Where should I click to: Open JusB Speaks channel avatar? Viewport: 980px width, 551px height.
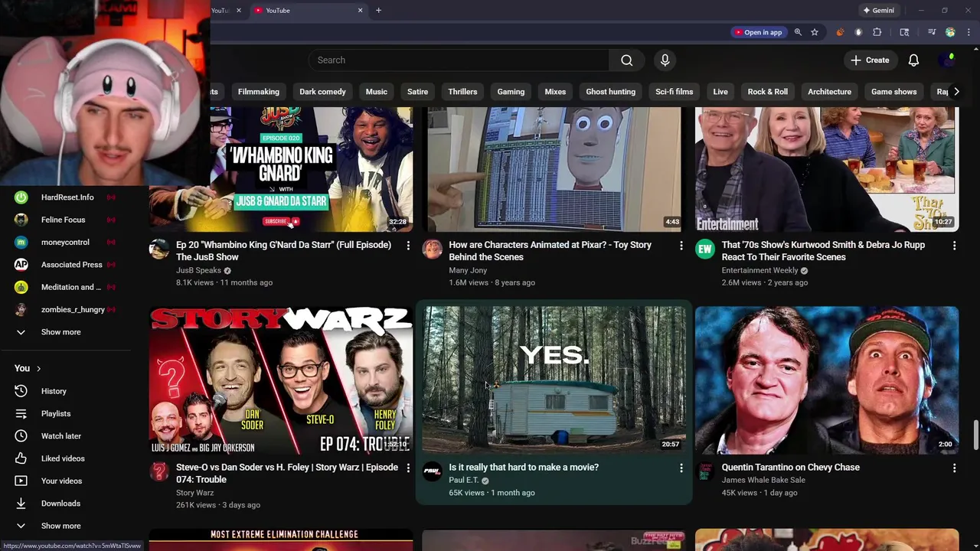click(x=159, y=249)
